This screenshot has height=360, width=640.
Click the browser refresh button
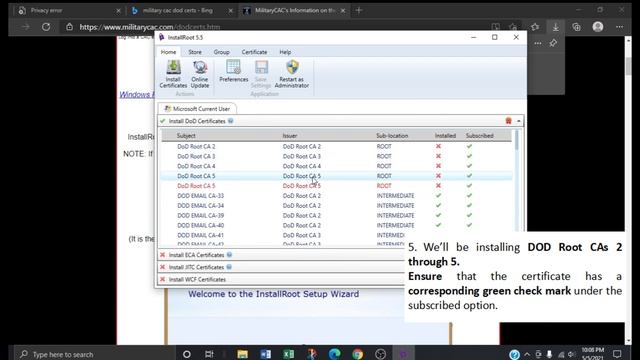tap(46, 27)
